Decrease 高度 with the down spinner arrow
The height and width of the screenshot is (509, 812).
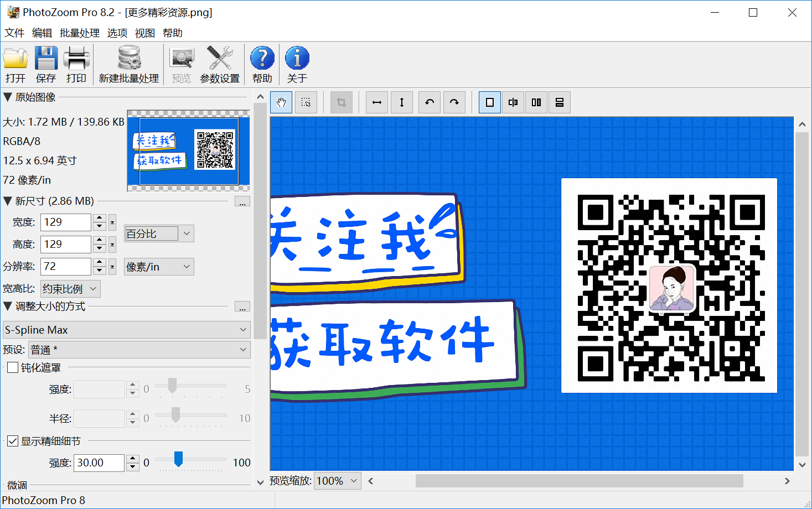pyautogui.click(x=100, y=248)
